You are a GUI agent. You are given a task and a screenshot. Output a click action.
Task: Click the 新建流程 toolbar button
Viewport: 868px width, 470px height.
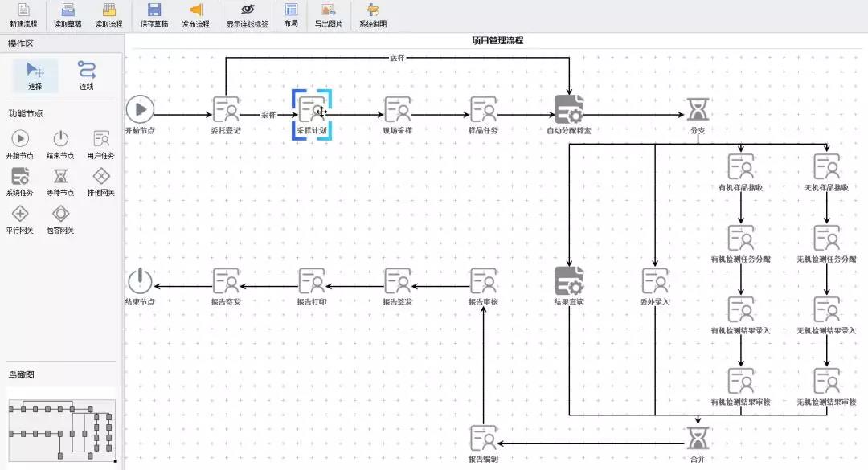pyautogui.click(x=23, y=14)
